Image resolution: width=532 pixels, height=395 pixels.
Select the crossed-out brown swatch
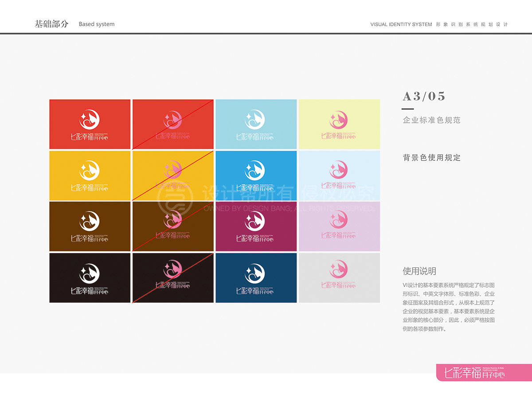173,227
